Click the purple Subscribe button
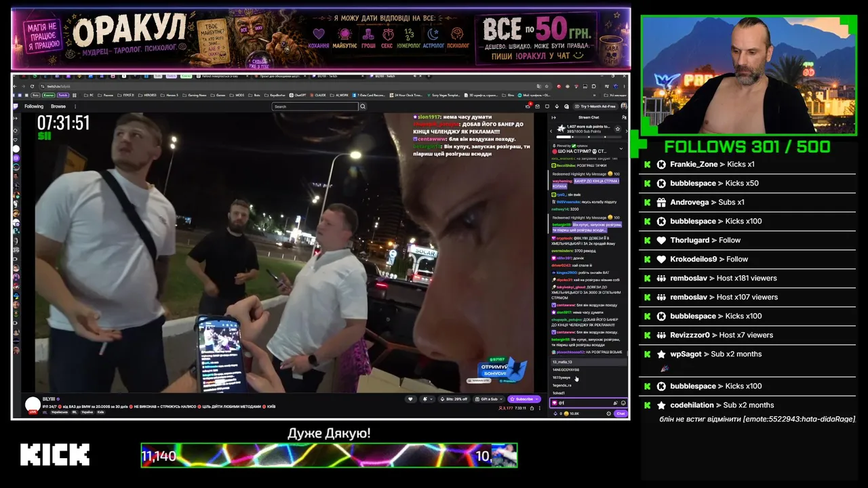The image size is (868, 488). point(524,399)
